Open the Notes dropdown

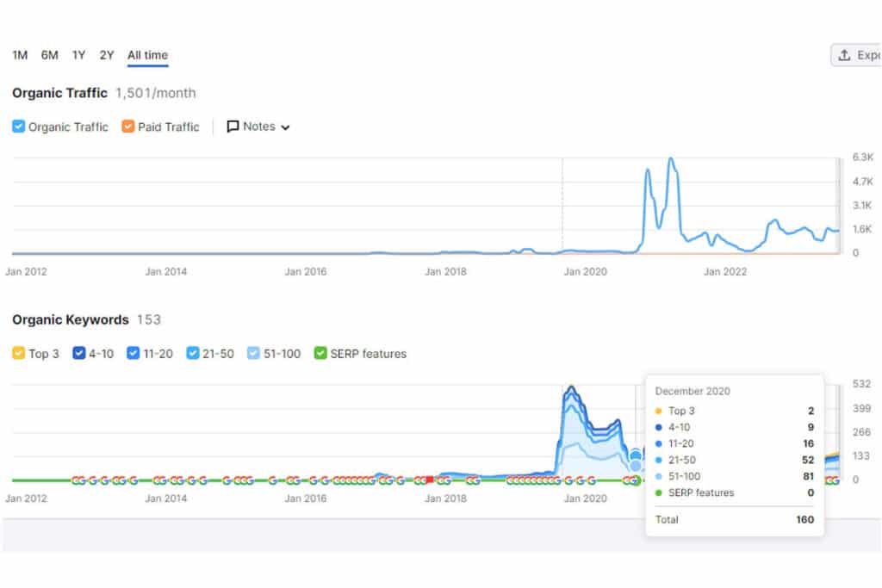[258, 127]
